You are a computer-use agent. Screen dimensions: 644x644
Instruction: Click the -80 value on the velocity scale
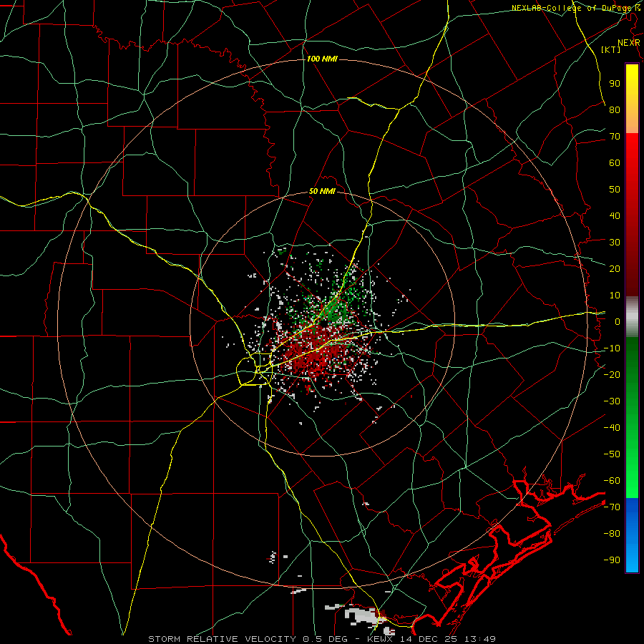(612, 534)
